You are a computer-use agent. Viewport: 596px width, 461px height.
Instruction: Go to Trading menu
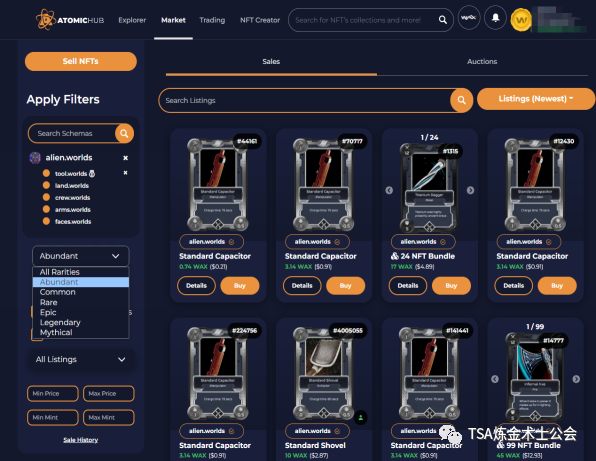point(212,20)
